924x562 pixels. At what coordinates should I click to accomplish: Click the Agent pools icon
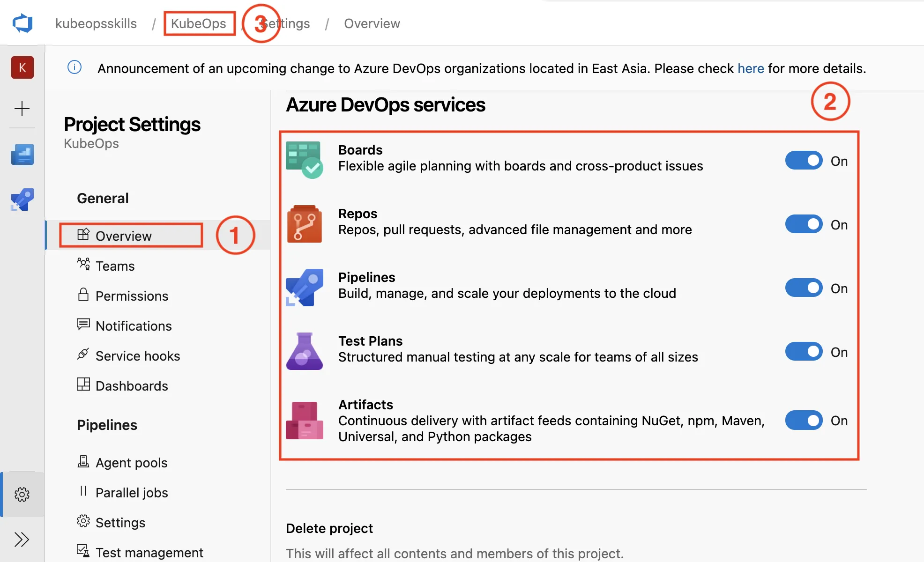pyautogui.click(x=83, y=461)
